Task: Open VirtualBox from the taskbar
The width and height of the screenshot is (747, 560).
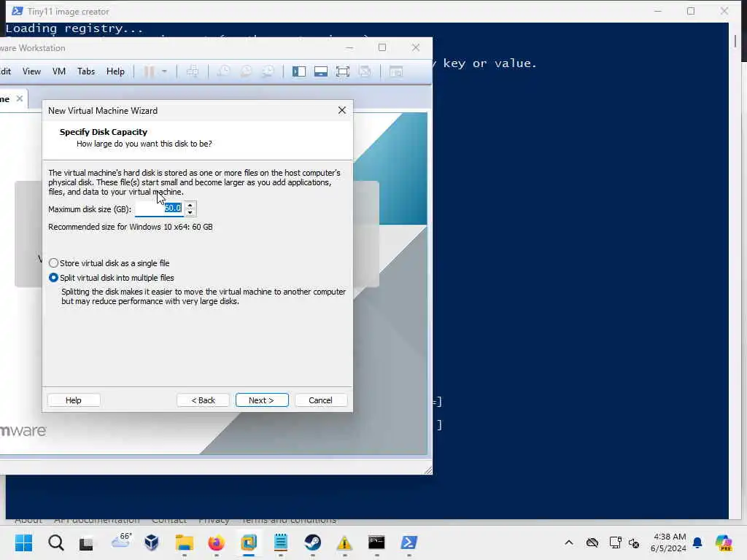Action: (152, 542)
